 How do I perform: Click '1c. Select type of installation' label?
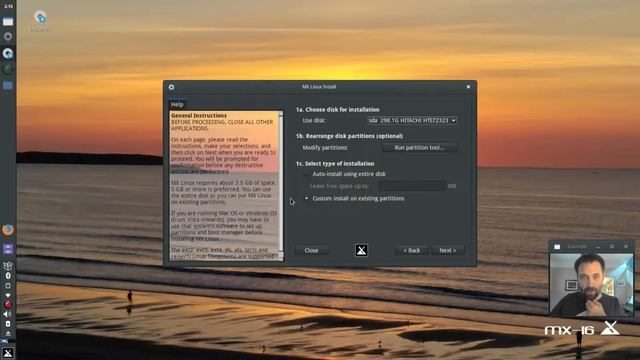click(x=335, y=163)
